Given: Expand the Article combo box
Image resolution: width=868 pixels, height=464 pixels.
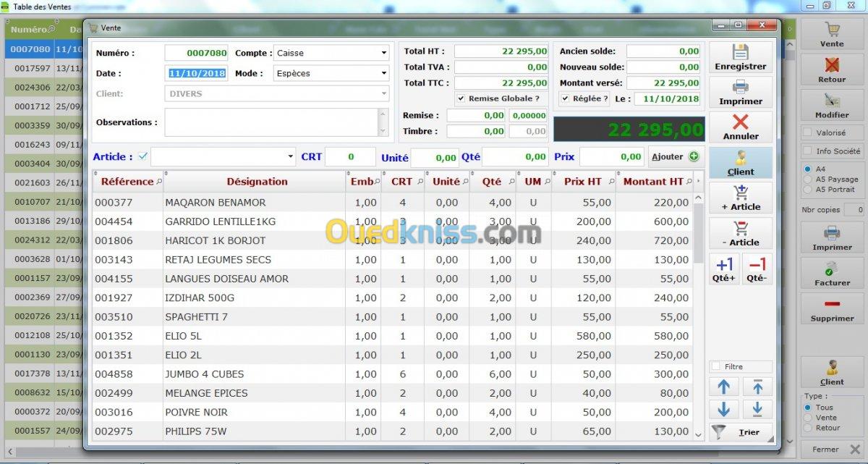Looking at the screenshot, I should [291, 156].
